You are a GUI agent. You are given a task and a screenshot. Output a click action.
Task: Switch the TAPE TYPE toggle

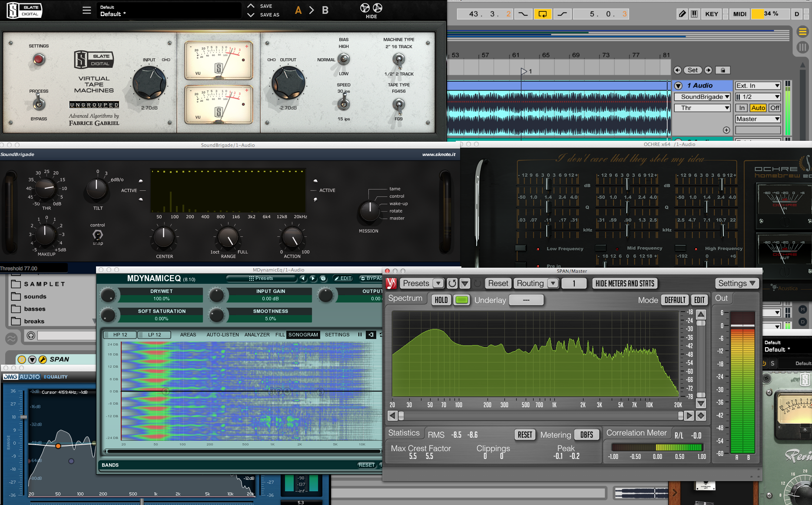[398, 104]
